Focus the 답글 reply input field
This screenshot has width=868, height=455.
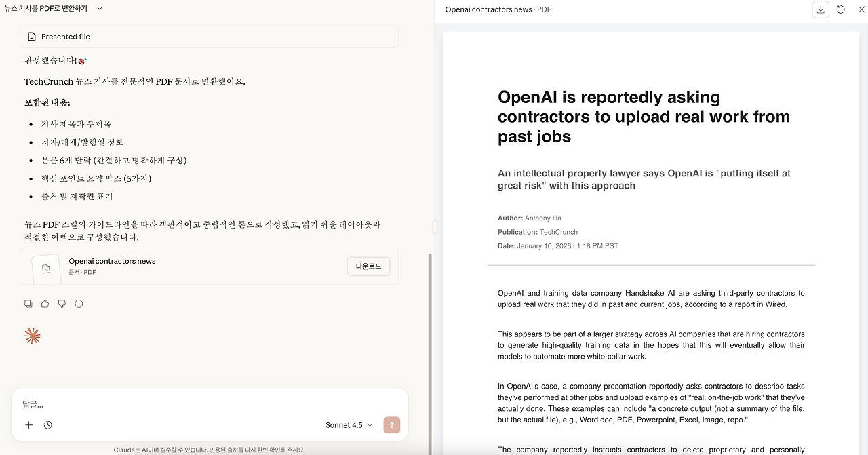coord(209,404)
